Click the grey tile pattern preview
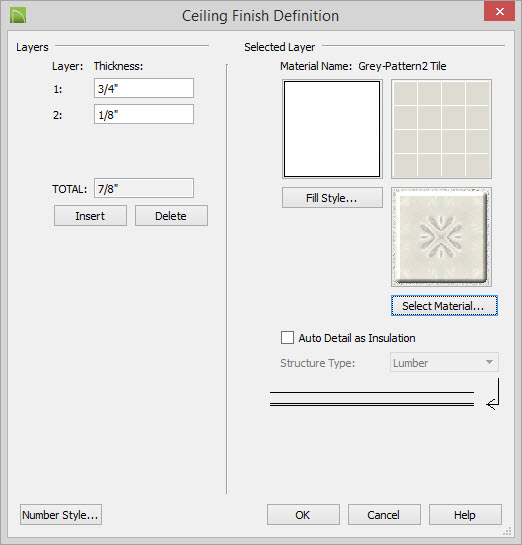Screen dimensions: 522x545 [441, 129]
